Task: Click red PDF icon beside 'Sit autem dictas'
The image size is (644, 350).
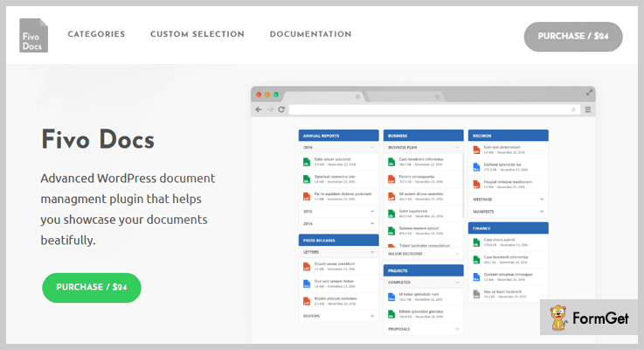Action: 391,197
